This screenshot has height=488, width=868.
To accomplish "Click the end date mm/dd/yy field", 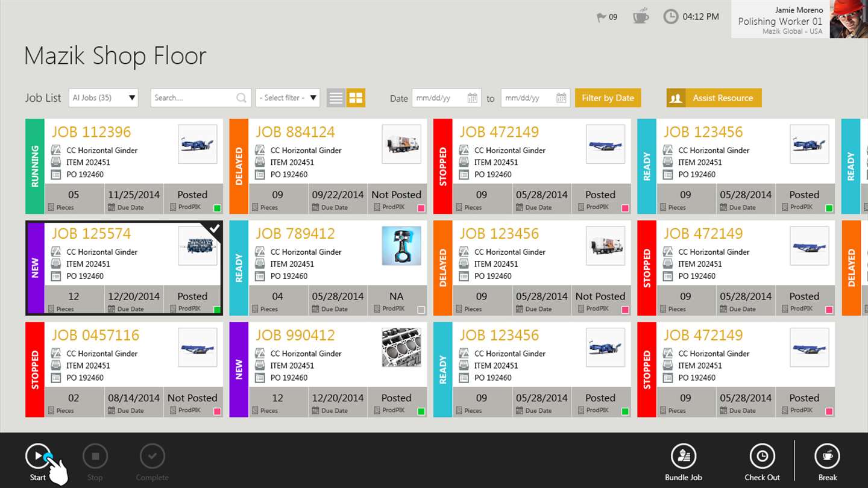I will pos(535,98).
